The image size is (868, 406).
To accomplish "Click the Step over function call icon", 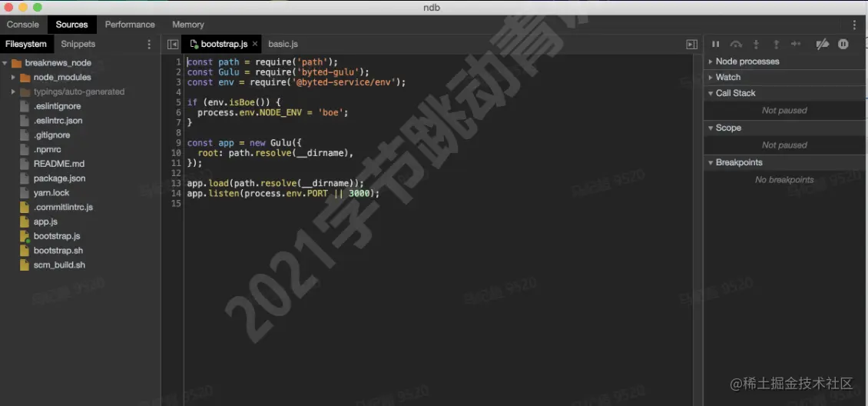I will (x=736, y=44).
